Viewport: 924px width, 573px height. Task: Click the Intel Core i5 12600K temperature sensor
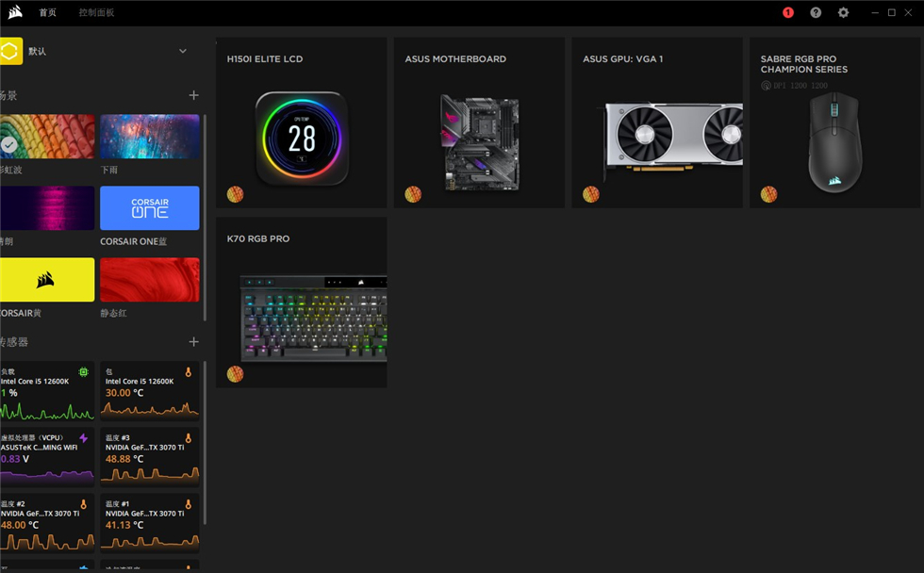click(149, 390)
